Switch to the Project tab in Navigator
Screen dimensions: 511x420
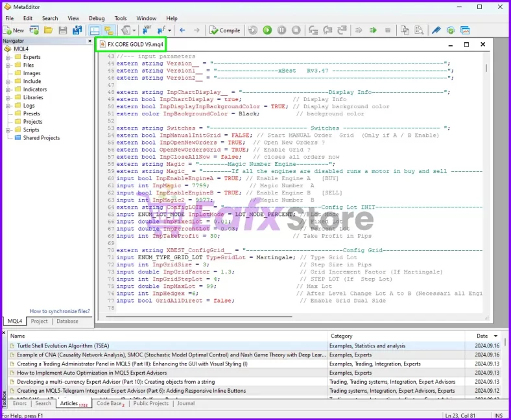pyautogui.click(x=39, y=321)
